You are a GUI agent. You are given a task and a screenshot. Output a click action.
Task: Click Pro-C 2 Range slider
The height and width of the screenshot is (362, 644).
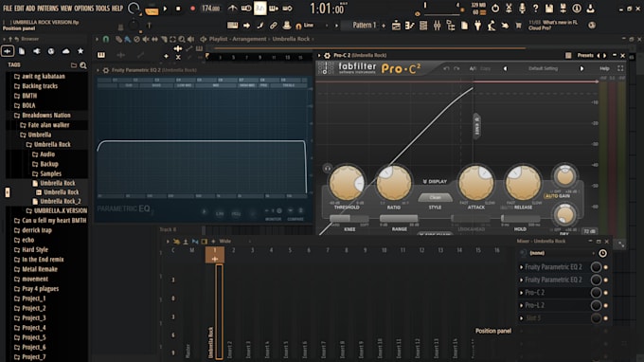coord(399,219)
